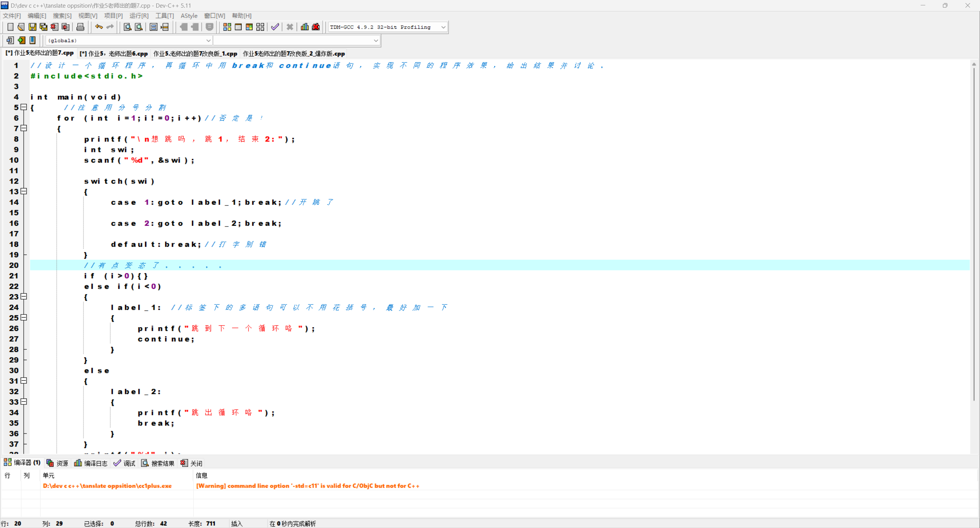Expand the (globals) scope dropdown
The width and height of the screenshot is (980, 528).
[208, 41]
